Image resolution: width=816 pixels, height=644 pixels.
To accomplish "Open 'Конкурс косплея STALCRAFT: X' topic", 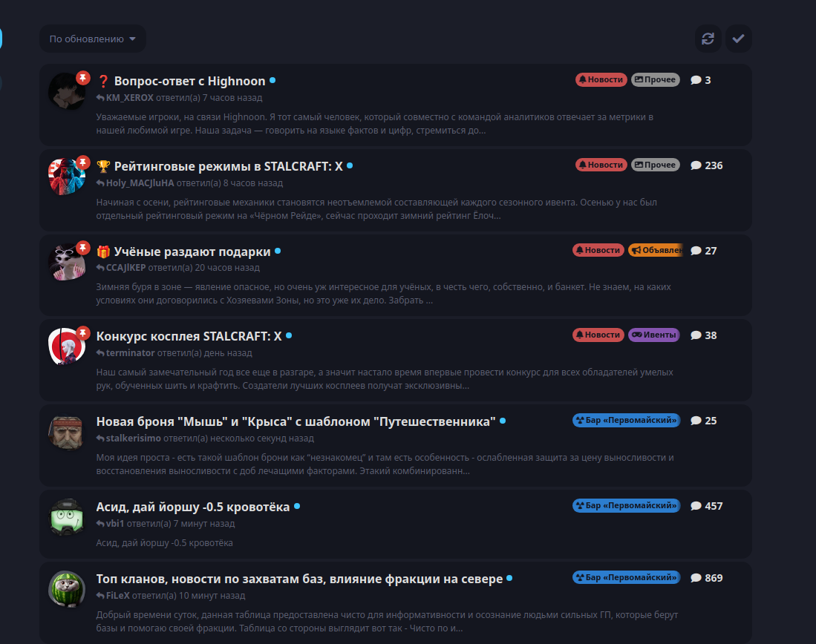I will (189, 337).
